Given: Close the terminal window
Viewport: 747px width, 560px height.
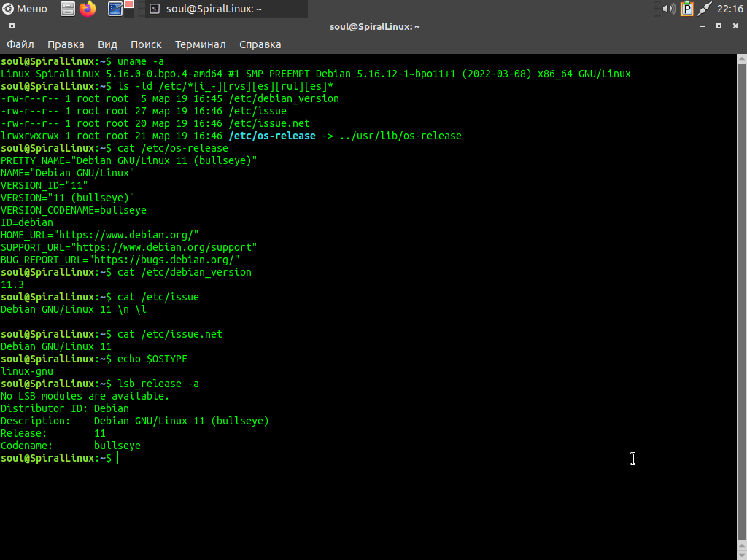Looking at the screenshot, I should [x=735, y=26].
